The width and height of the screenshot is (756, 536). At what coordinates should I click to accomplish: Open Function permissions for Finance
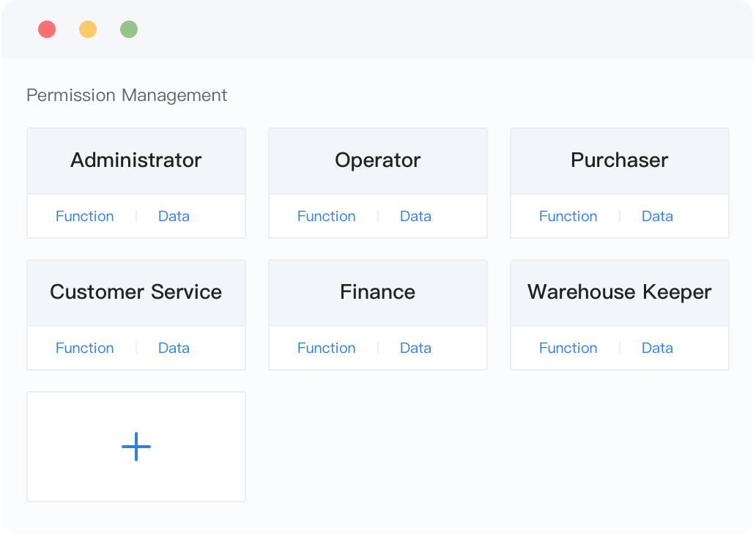coord(327,348)
